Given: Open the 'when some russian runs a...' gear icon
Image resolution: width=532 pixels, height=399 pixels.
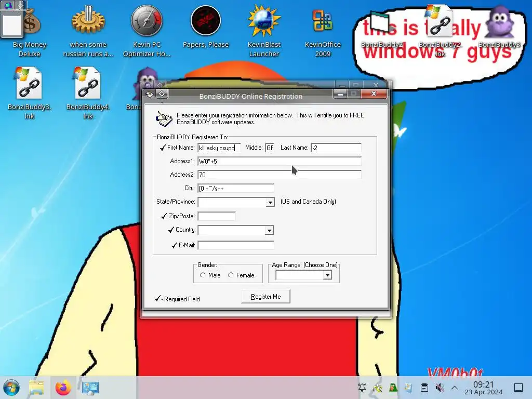Looking at the screenshot, I should coord(88,32).
